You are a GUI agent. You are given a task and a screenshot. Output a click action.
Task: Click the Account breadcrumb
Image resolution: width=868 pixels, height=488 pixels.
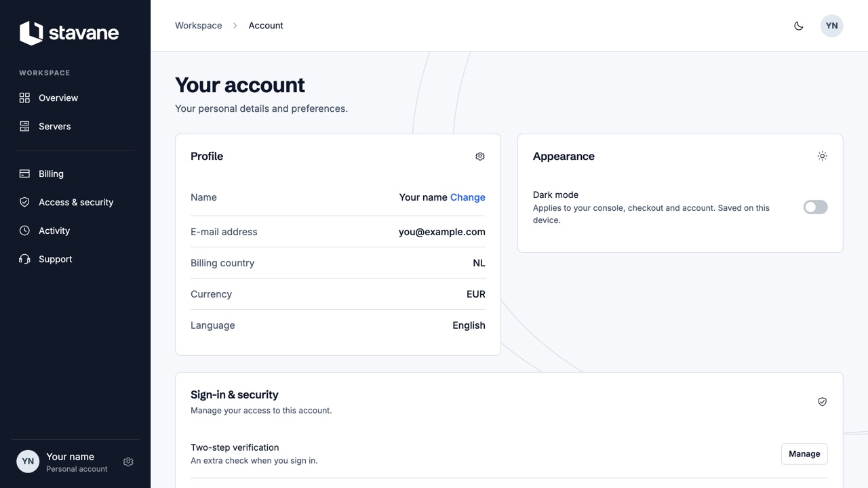(x=266, y=26)
